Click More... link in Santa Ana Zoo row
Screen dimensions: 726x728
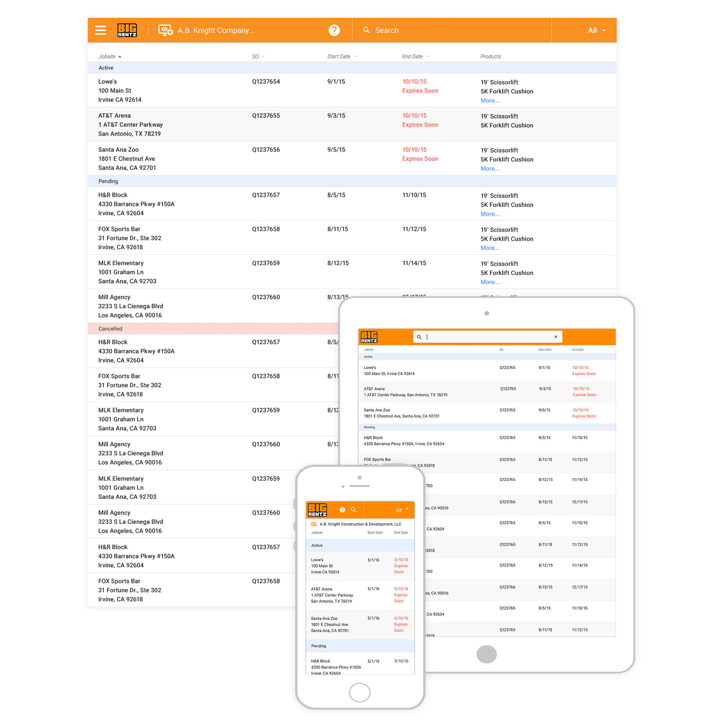(x=490, y=169)
